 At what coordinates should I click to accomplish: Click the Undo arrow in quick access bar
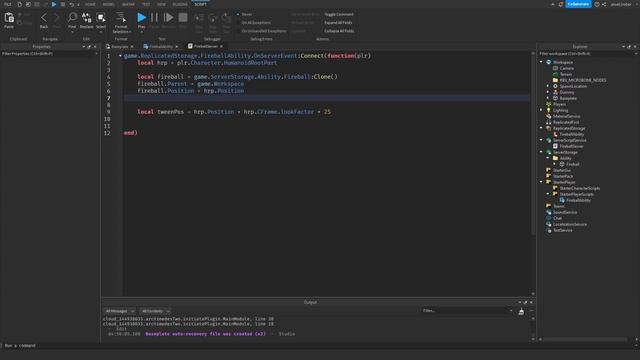click(71, 4)
